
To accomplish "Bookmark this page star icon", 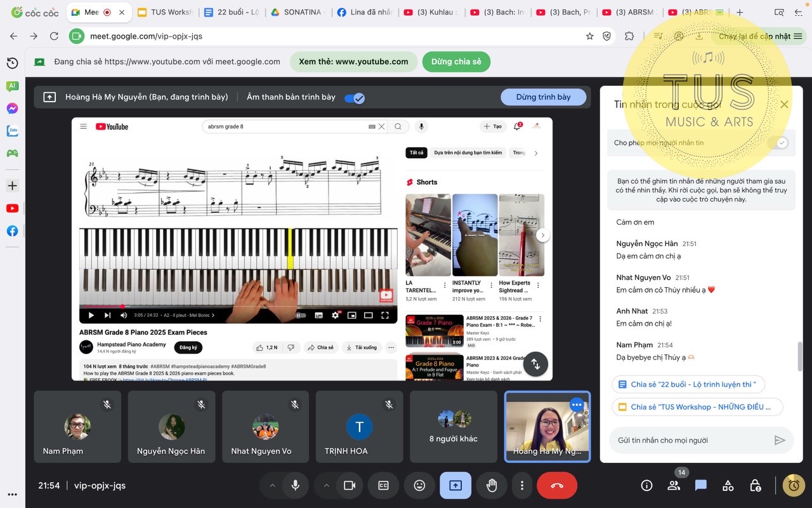I will click(x=590, y=36).
